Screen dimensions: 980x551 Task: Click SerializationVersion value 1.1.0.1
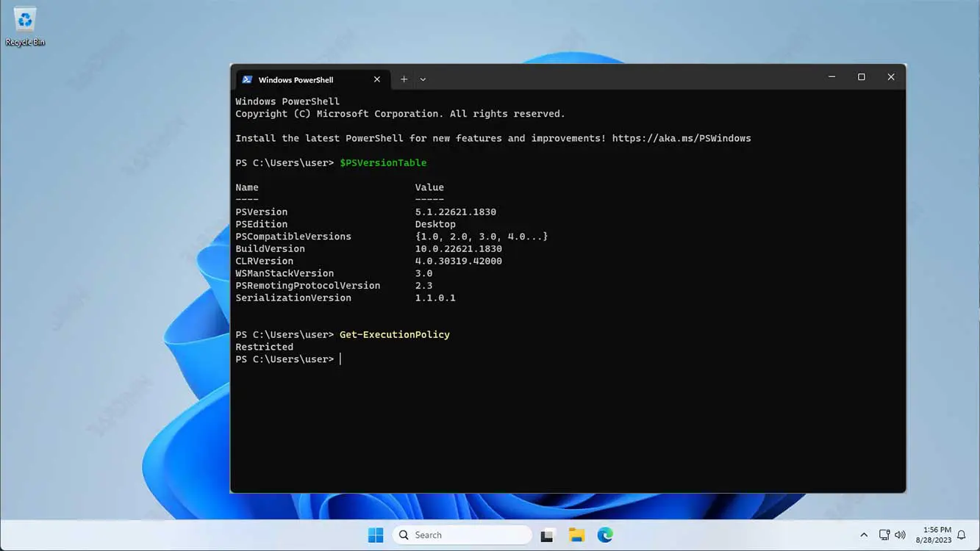(435, 298)
